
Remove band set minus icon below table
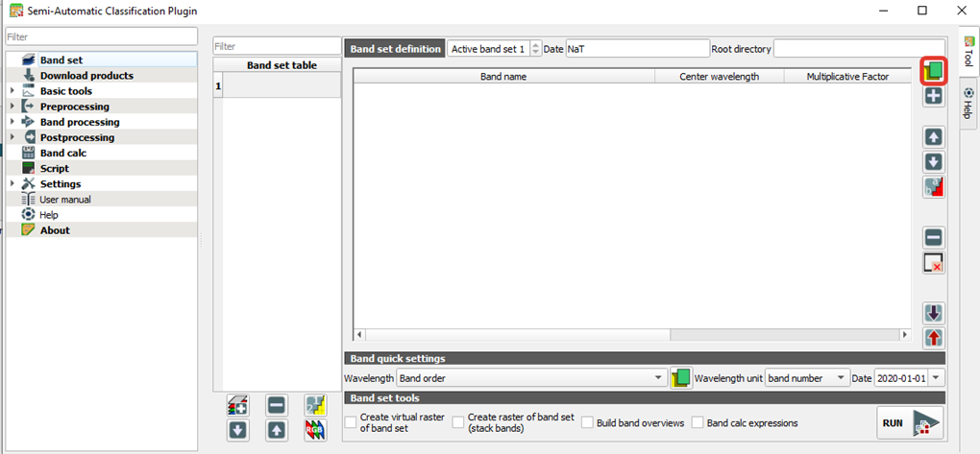277,405
